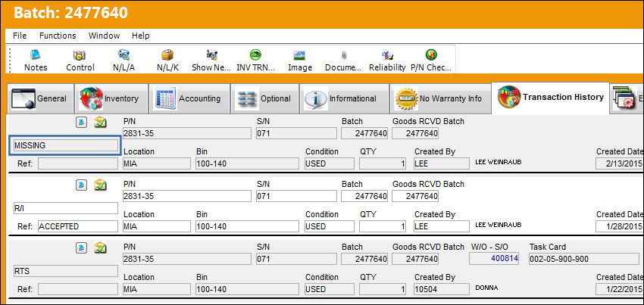Click Condition field USED in MISSING row
Viewport: 644px width, 305px height.
pos(330,163)
